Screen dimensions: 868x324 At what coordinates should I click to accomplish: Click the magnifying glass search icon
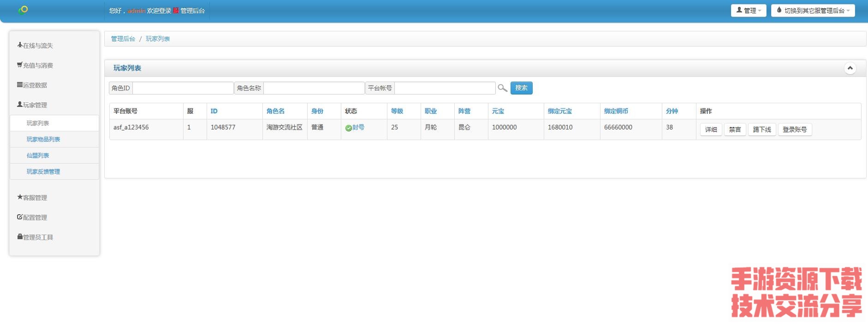502,88
